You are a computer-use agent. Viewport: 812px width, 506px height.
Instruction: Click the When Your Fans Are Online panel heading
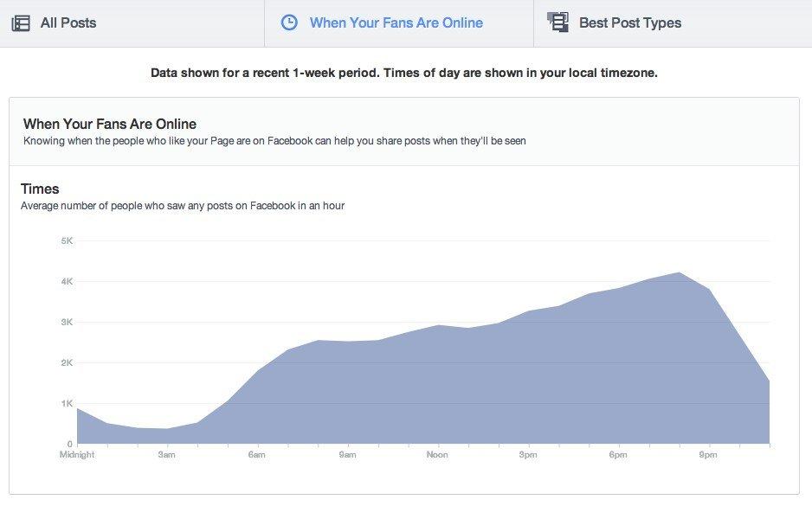[x=110, y=124]
